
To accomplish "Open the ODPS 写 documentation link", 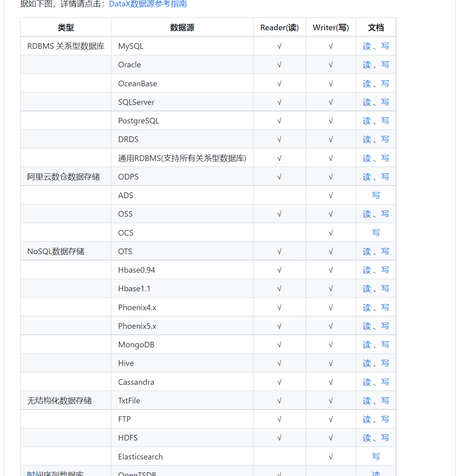I will 385,177.
